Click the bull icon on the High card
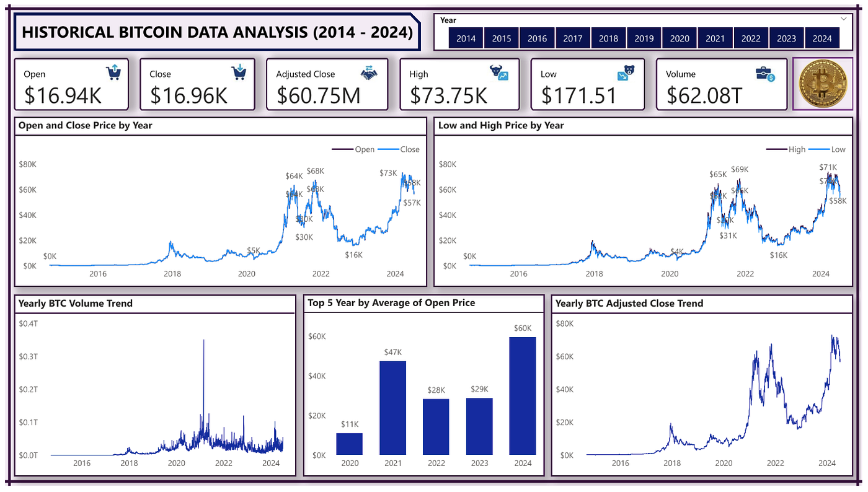This screenshot has width=868, height=492. pyautogui.click(x=499, y=72)
